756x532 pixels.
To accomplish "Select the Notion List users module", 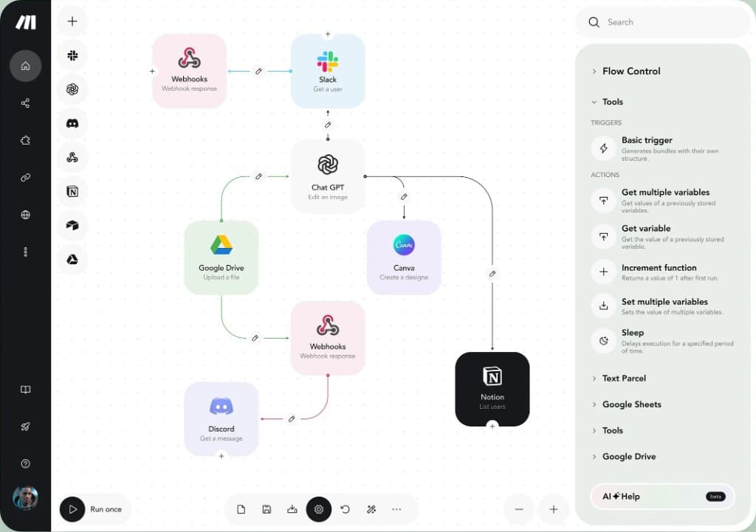I will (x=492, y=389).
